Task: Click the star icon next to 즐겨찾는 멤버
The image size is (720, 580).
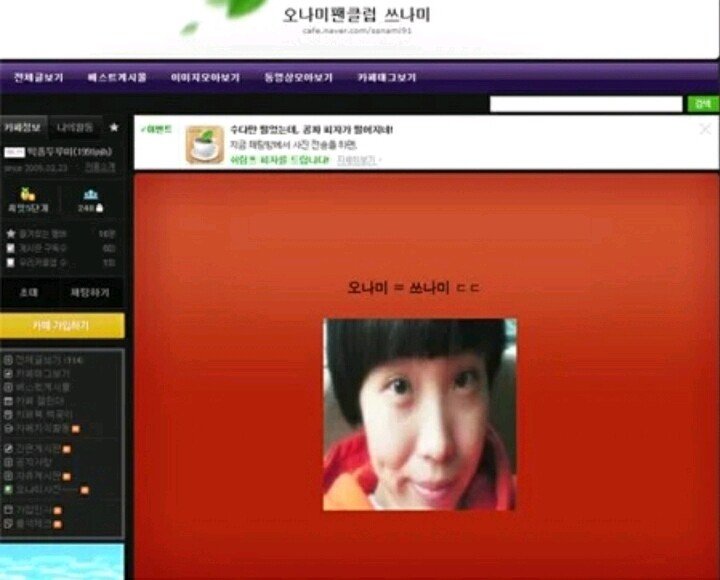Action: 11,234
